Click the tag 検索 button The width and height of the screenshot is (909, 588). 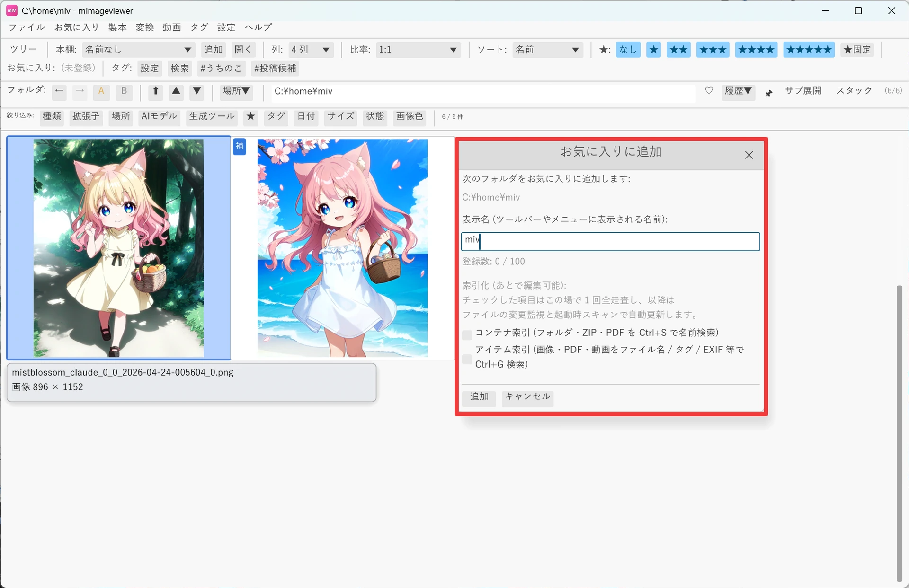[180, 69]
